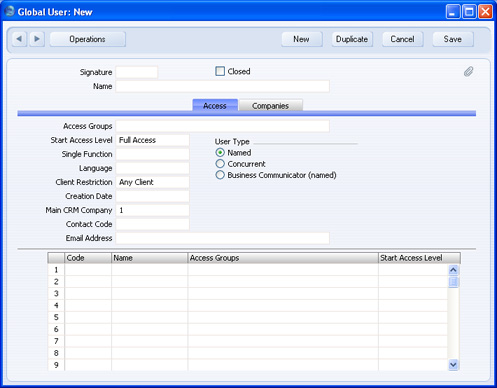Select row number 6 in the table
This screenshot has width=497, height=388.
(x=56, y=329)
